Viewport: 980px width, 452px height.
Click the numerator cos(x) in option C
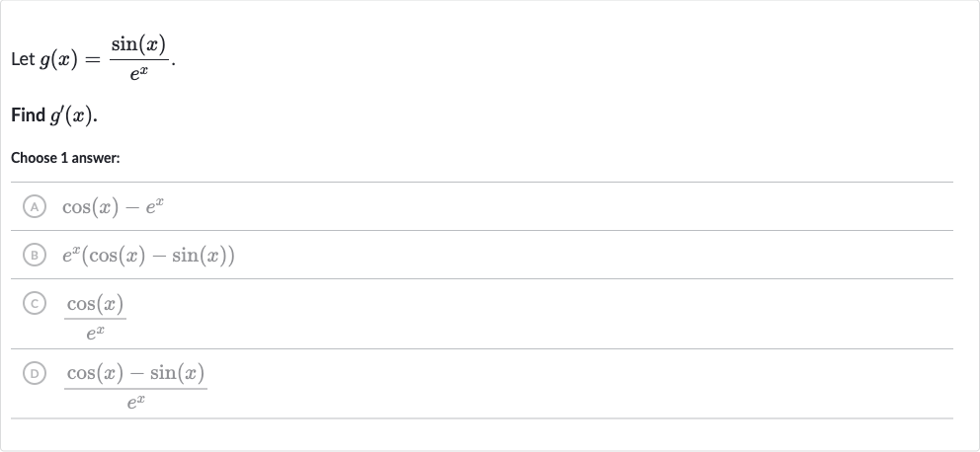95,304
